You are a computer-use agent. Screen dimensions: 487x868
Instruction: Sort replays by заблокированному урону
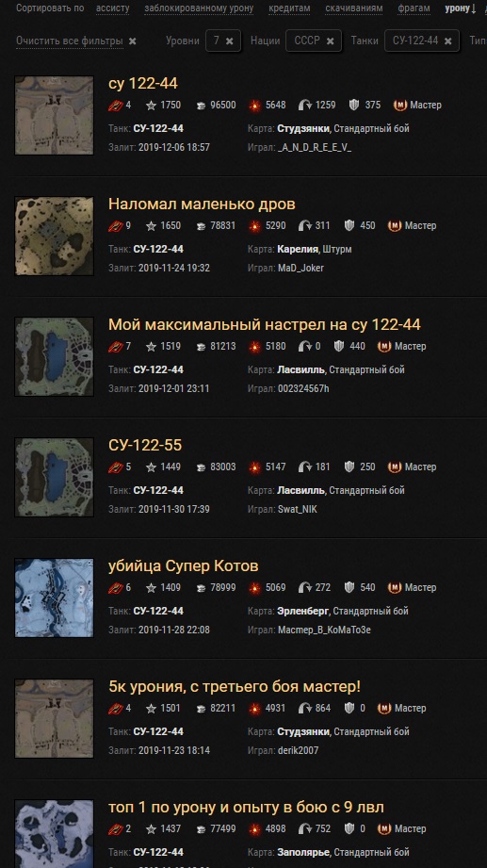199,8
